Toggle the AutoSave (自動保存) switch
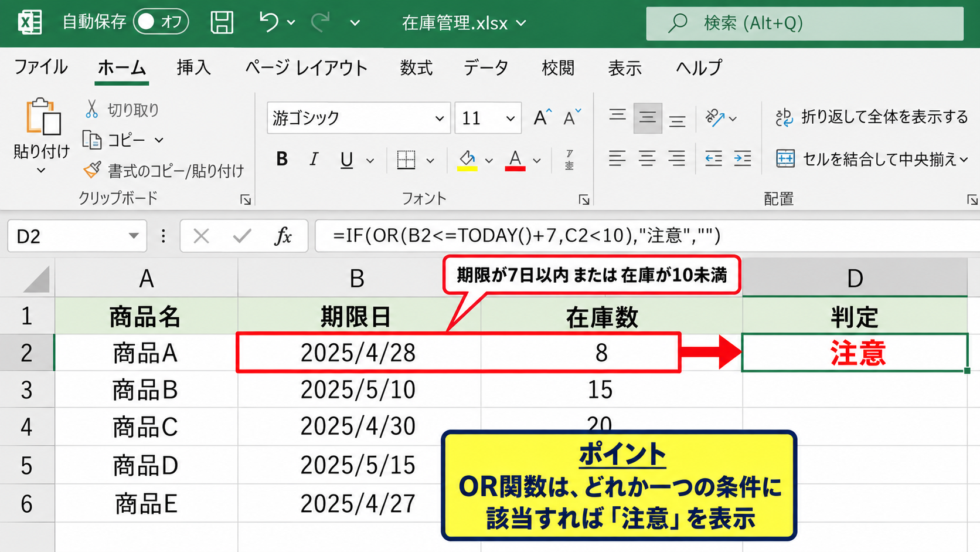Screen dimensions: 980x552 coord(161,22)
